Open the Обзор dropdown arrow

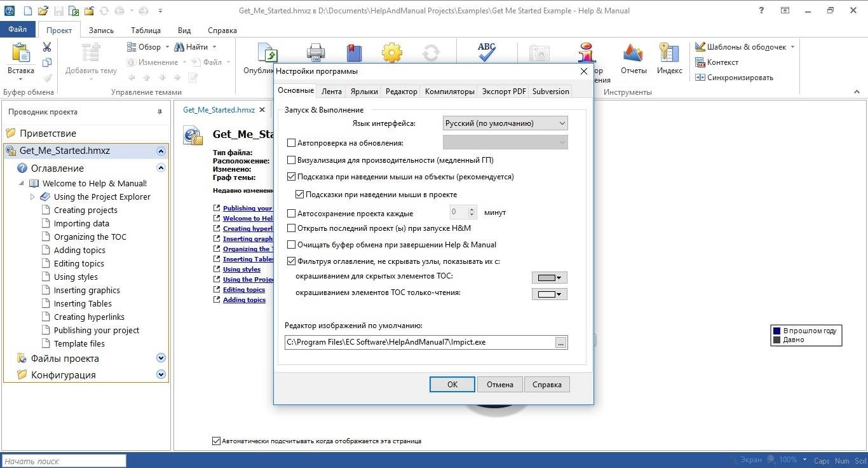(168, 47)
